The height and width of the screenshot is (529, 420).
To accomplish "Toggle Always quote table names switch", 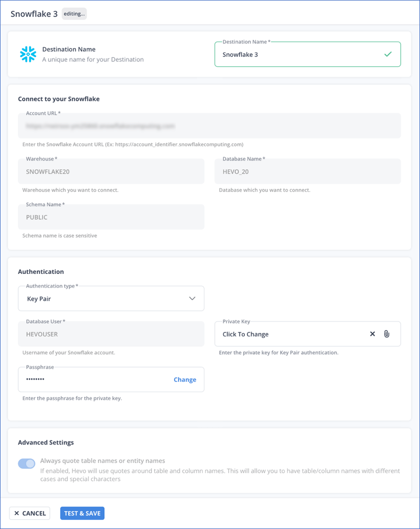I will coord(27,464).
